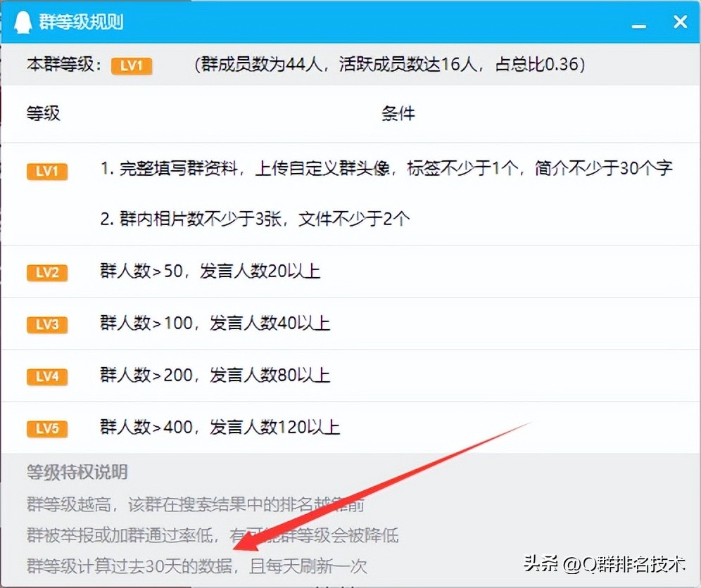
Task: Click the 条件 column header
Action: pos(399,114)
